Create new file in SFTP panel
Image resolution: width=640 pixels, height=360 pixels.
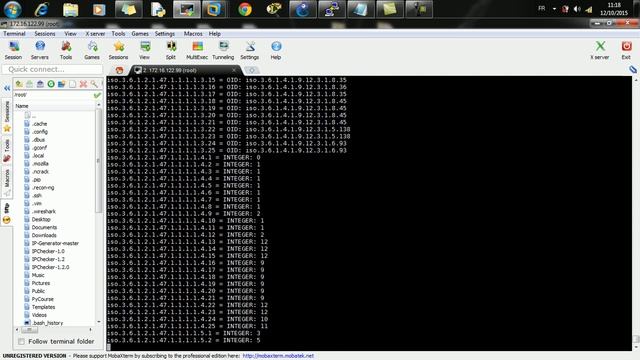[x=72, y=84]
